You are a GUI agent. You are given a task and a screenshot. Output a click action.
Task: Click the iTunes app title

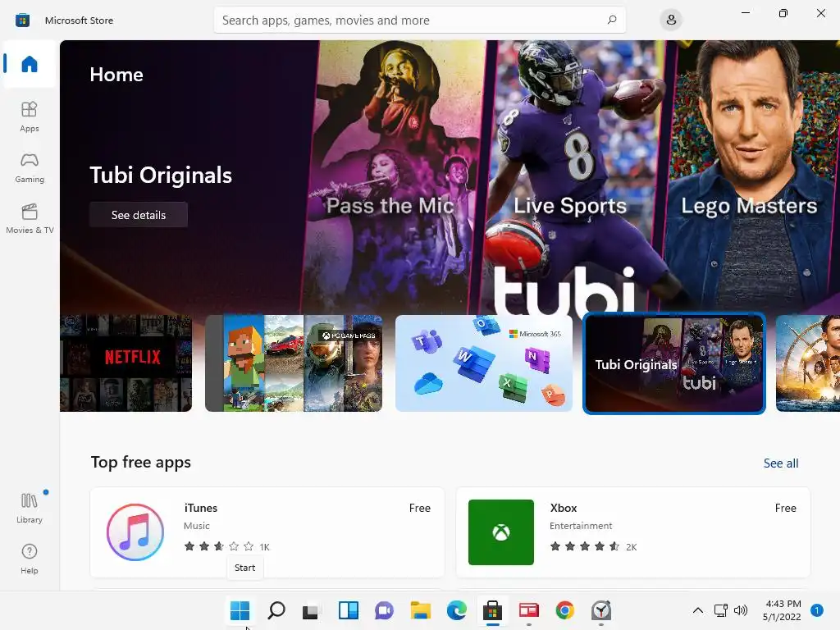pos(201,508)
